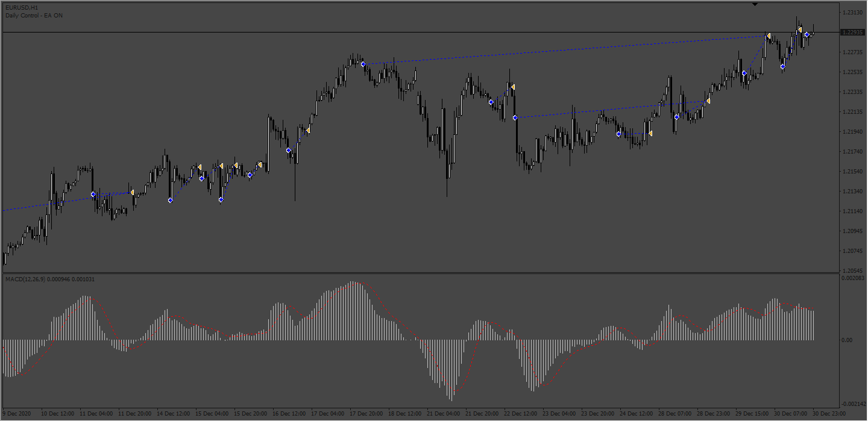Viewport: 868px width, 421px height.
Task: Click the orange exit arrow near 11 Dec 20:00
Action: click(x=132, y=192)
